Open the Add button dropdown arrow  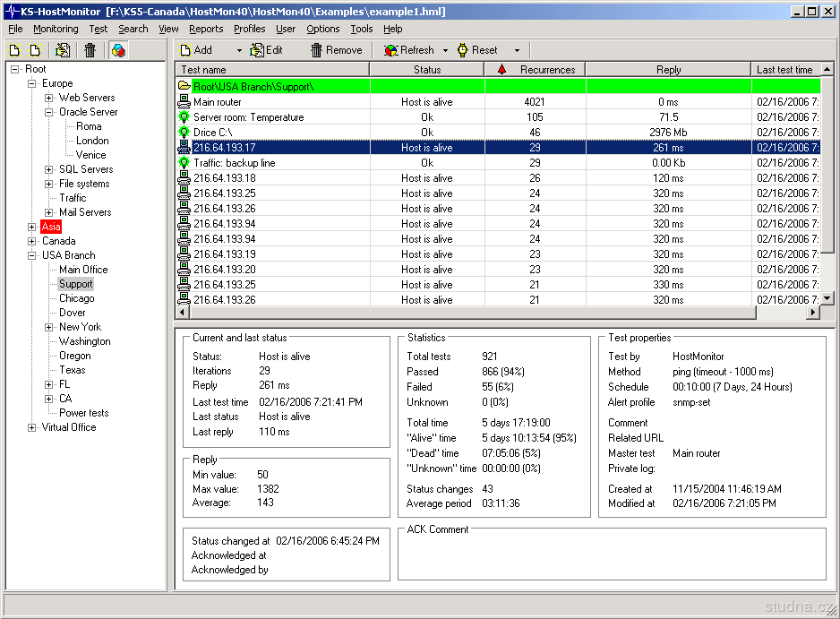pyautogui.click(x=239, y=50)
